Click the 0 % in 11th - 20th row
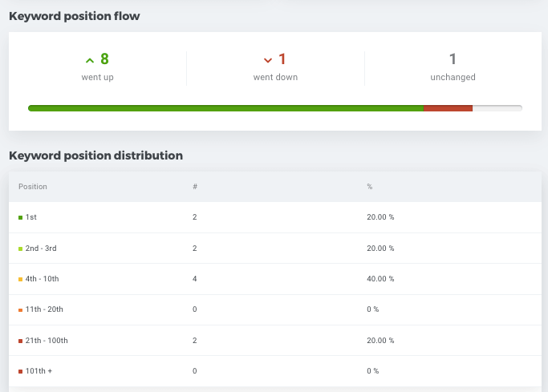 pyautogui.click(x=372, y=309)
